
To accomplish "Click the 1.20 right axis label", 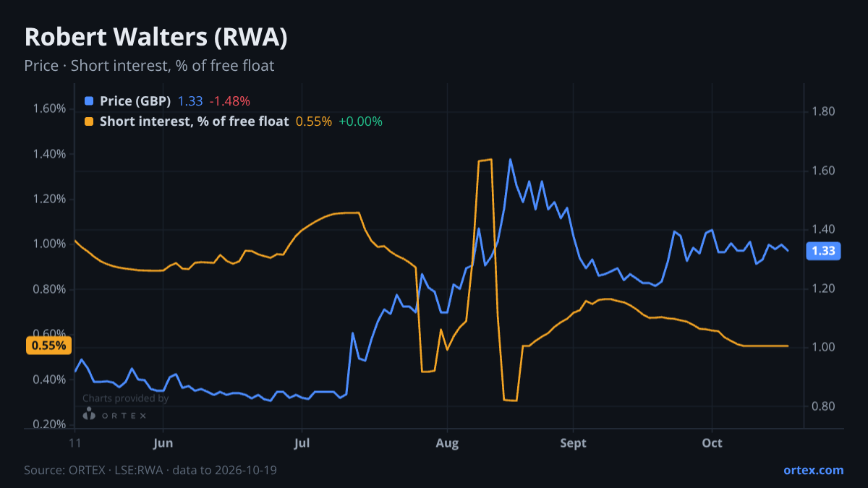I will point(825,289).
